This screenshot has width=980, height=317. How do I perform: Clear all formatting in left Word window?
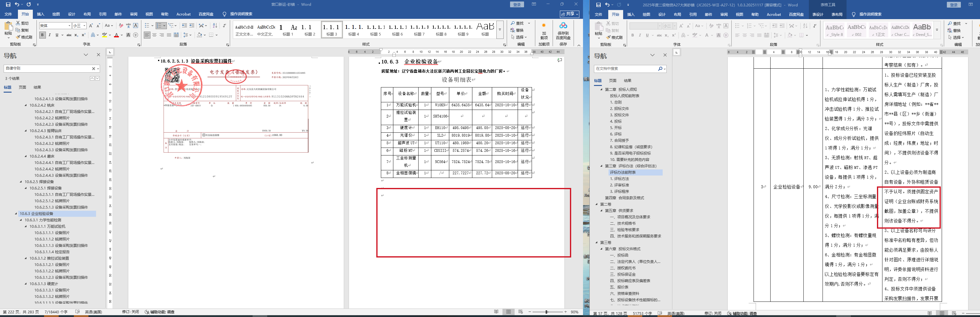(121, 26)
